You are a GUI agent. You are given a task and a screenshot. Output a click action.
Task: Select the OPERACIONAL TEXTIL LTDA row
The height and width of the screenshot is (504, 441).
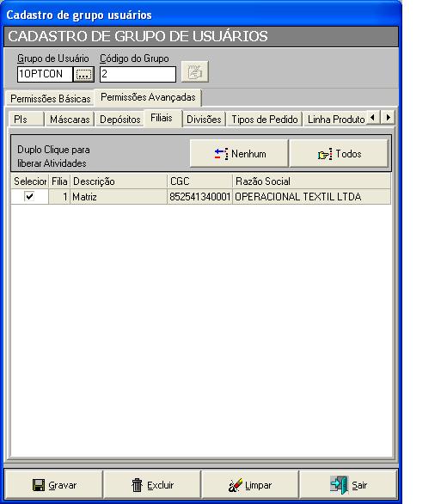click(201, 196)
